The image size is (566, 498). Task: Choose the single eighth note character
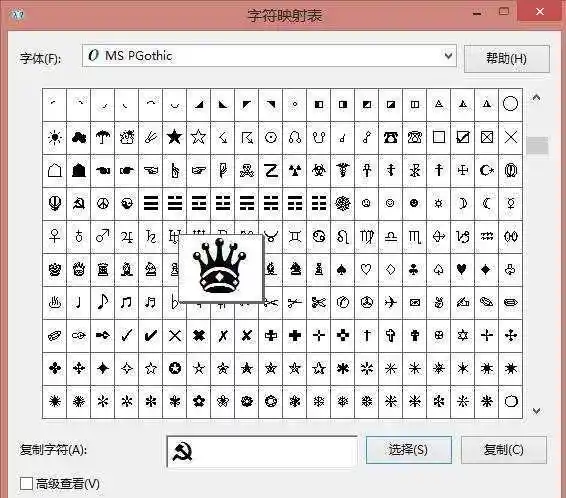tap(103, 303)
